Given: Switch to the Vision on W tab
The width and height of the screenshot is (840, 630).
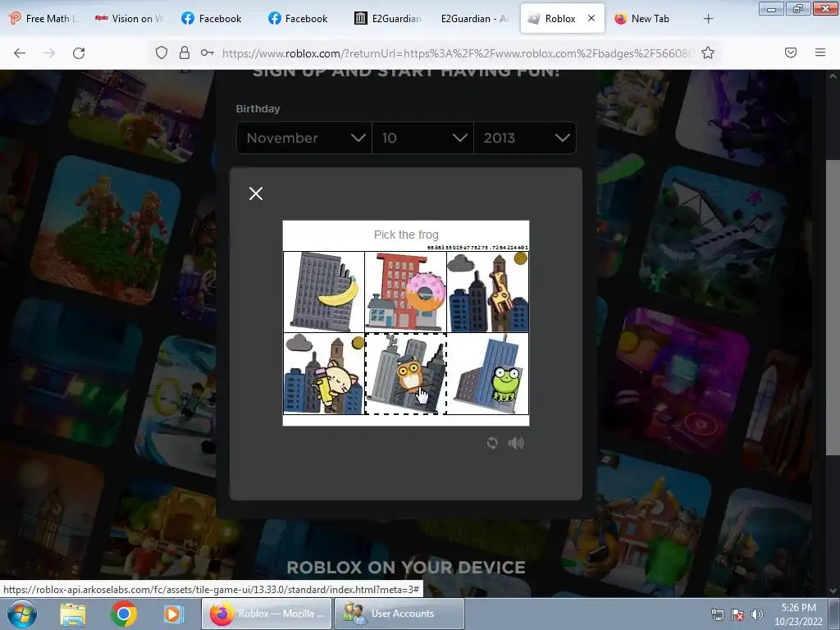Looking at the screenshot, I should click(130, 19).
